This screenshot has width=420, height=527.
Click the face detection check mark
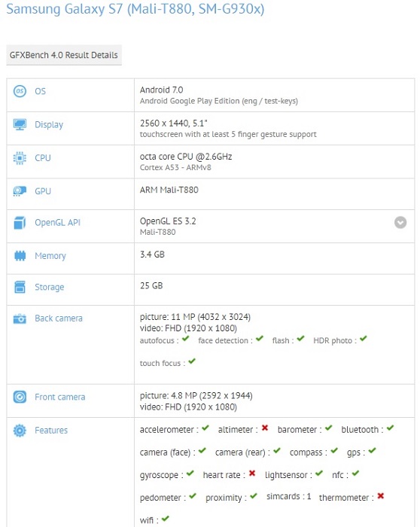pyautogui.click(x=260, y=339)
